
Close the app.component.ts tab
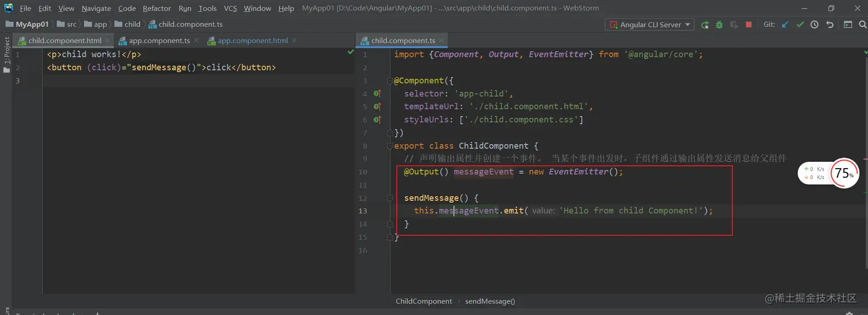coord(196,41)
